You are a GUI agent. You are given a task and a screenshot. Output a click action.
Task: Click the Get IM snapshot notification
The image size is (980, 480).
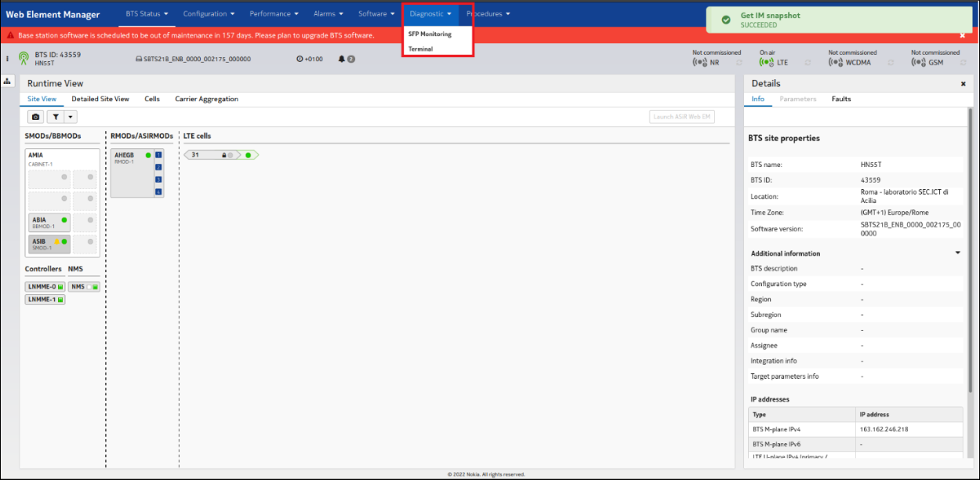(x=838, y=20)
